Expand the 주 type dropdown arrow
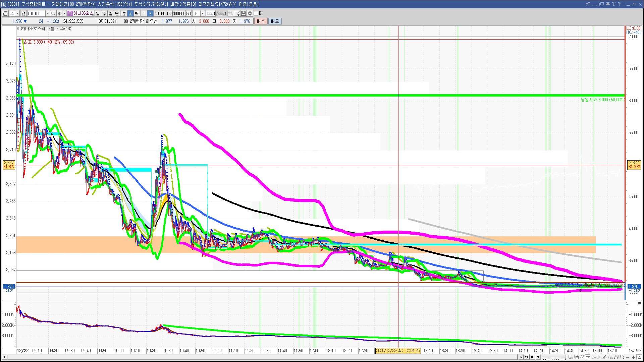Screen dimensions: 644x362 [17, 13]
